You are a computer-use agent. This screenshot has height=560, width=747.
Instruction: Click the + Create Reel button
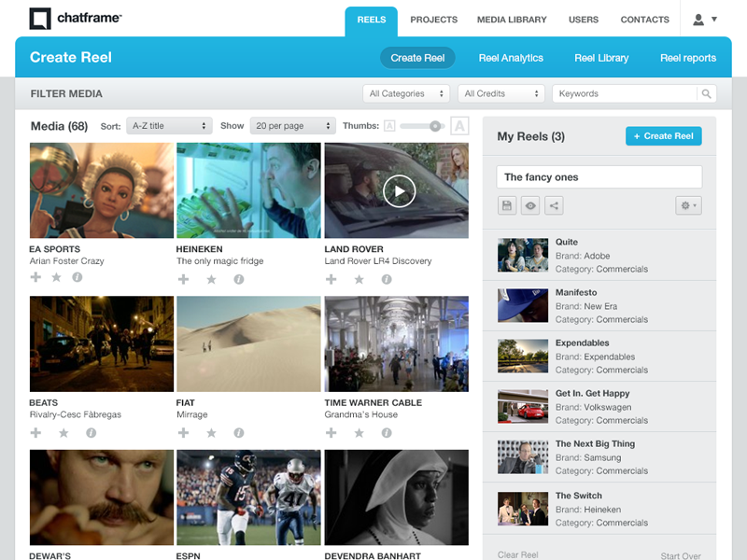point(663,136)
